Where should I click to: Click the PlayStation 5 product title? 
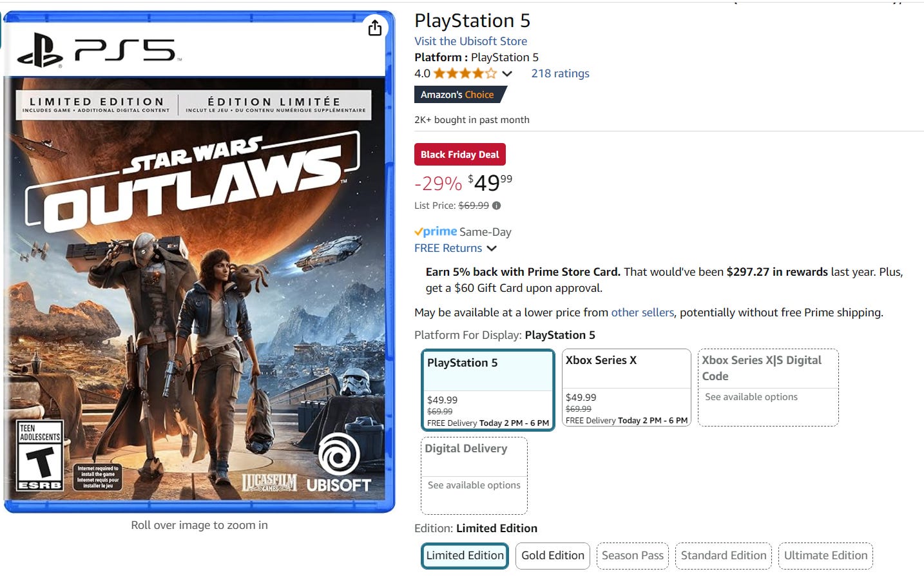point(472,21)
